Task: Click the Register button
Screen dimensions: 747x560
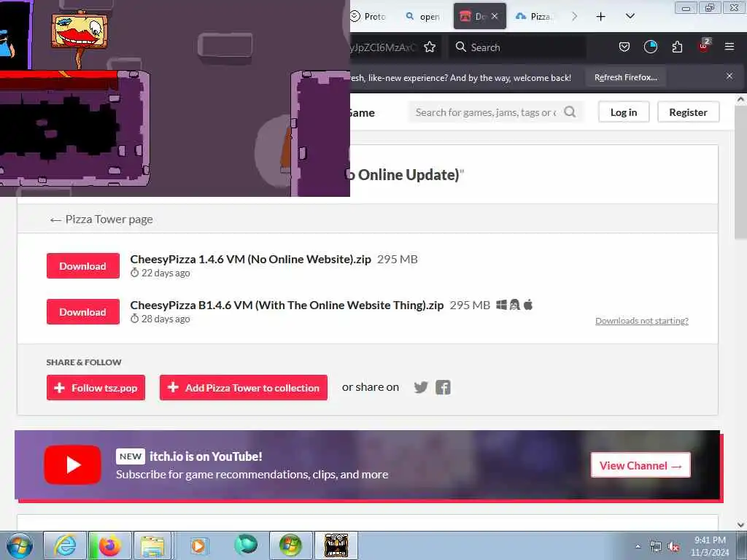Action: point(688,112)
